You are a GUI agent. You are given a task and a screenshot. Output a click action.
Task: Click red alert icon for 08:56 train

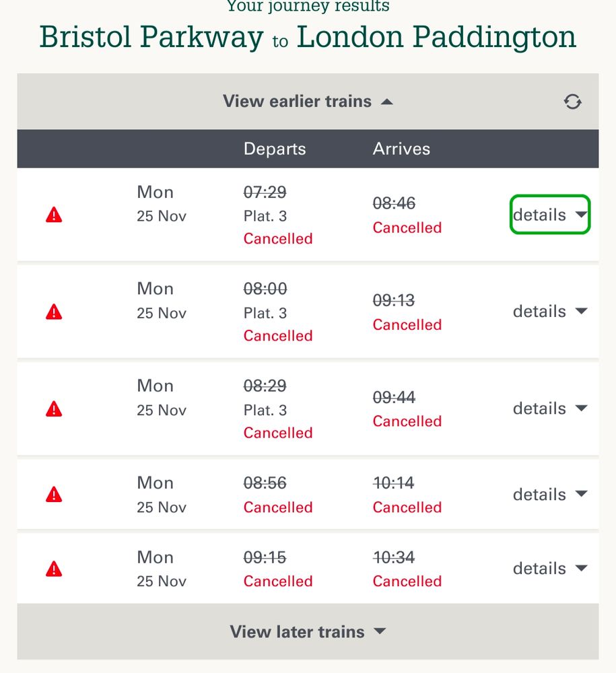click(x=54, y=495)
